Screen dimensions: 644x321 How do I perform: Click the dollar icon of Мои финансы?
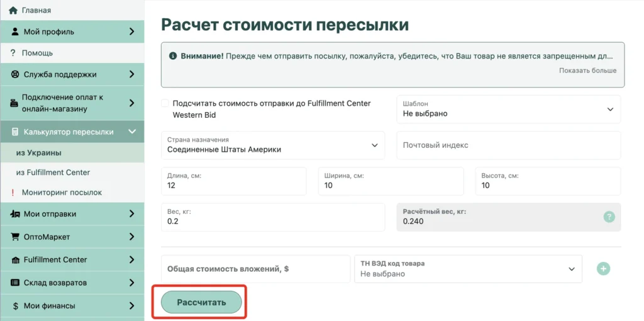pyautogui.click(x=16, y=306)
